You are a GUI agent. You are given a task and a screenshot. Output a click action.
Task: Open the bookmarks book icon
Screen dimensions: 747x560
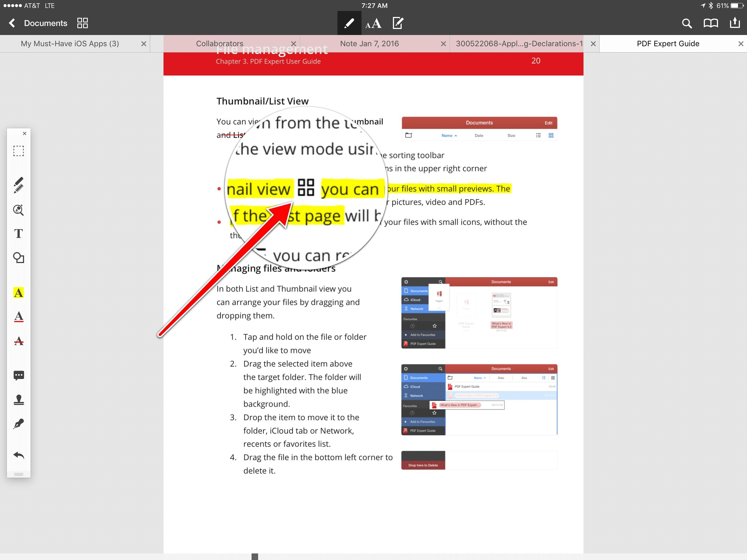click(x=711, y=23)
